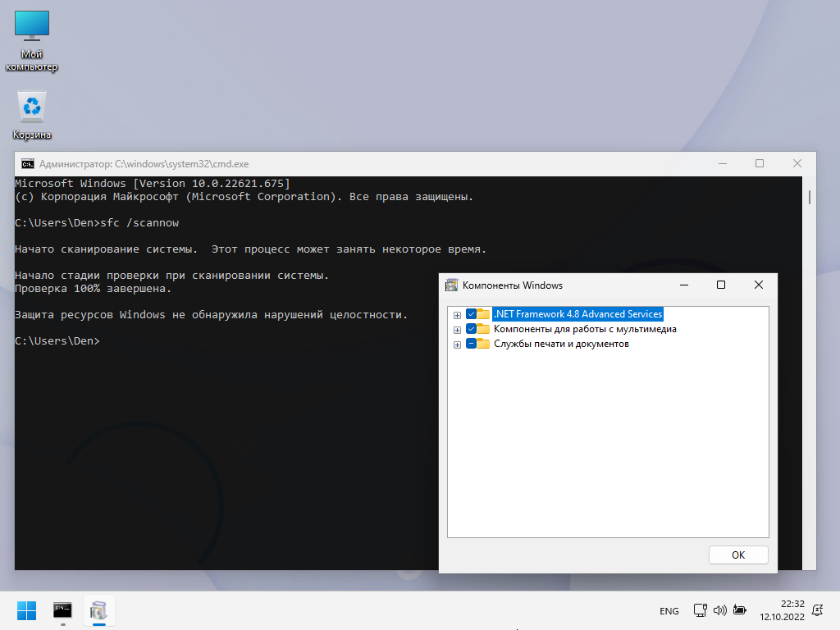Open the cmd window title bar system menu icon
The image size is (840, 630).
pyautogui.click(x=28, y=163)
